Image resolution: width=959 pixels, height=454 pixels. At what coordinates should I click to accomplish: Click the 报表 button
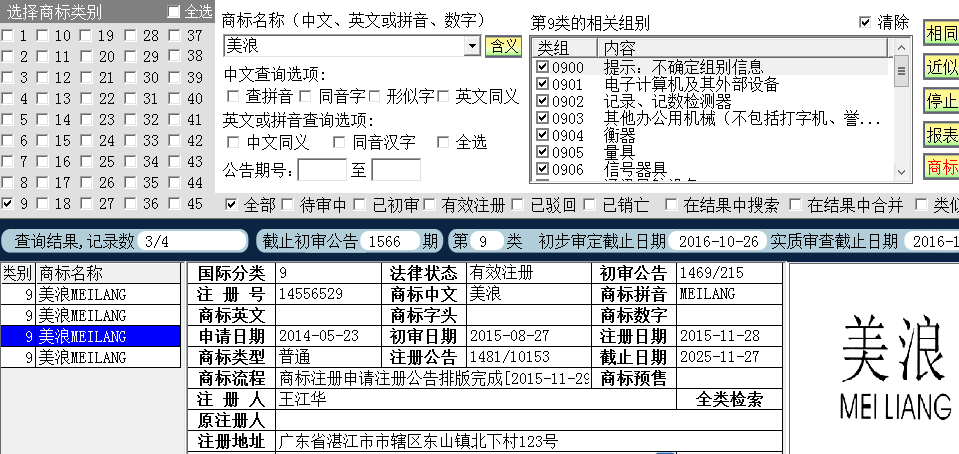[x=942, y=135]
